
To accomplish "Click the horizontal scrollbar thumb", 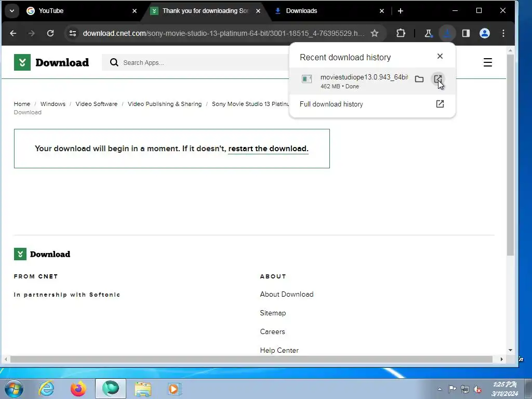I will point(251,359).
